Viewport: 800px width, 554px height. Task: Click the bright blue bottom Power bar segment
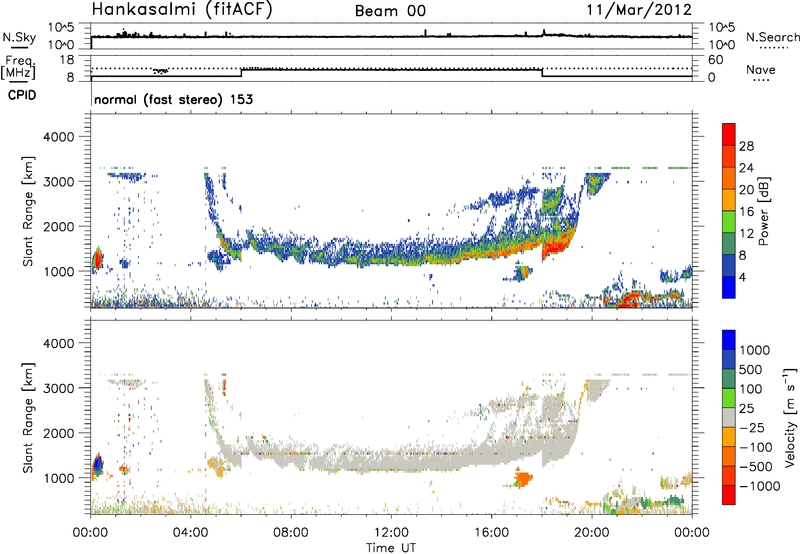click(x=729, y=287)
